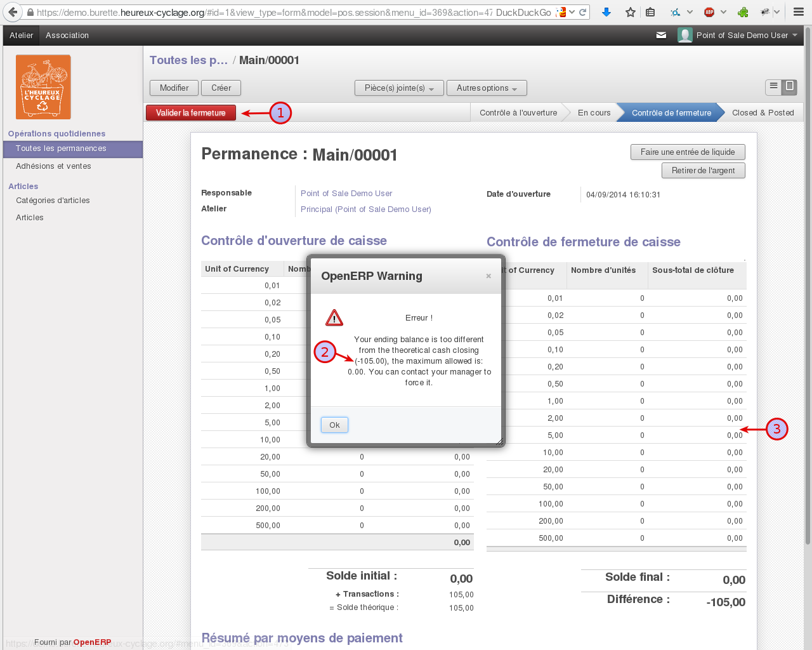Open the Adblock Plus dropdown arrow
Screen dimensions: 812x650
[x=724, y=12]
